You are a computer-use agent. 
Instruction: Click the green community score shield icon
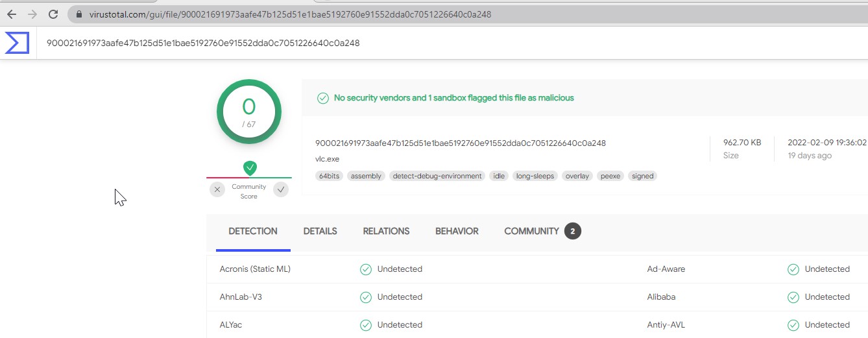pyautogui.click(x=250, y=168)
